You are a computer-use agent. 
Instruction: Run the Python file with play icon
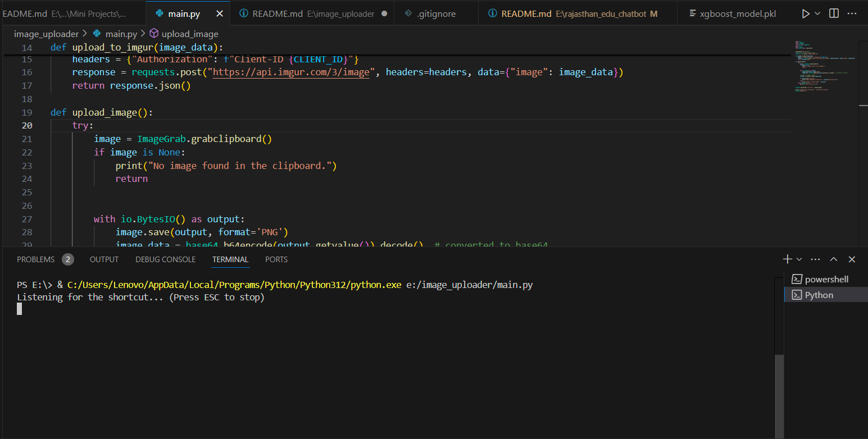pyautogui.click(x=806, y=13)
